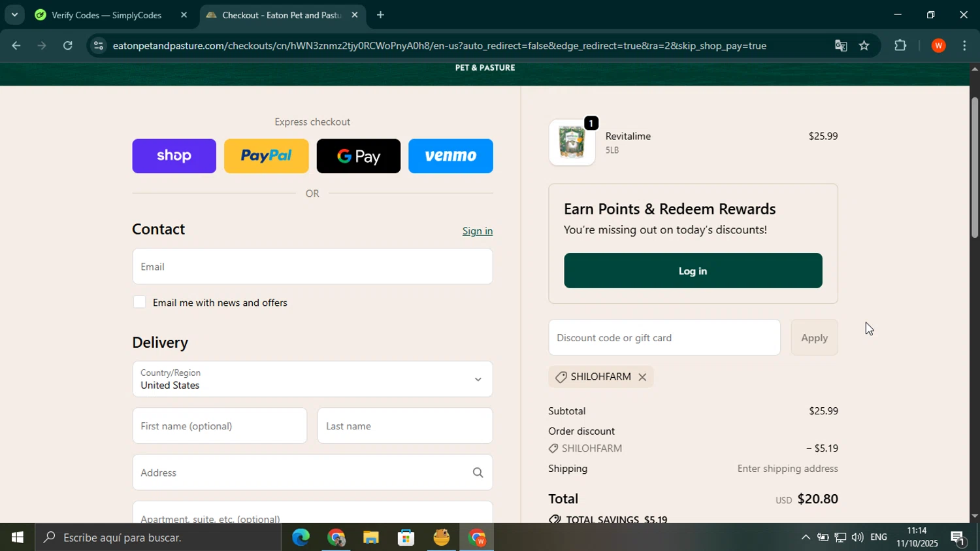
Task: Open the translate page icon
Action: (x=841, y=46)
